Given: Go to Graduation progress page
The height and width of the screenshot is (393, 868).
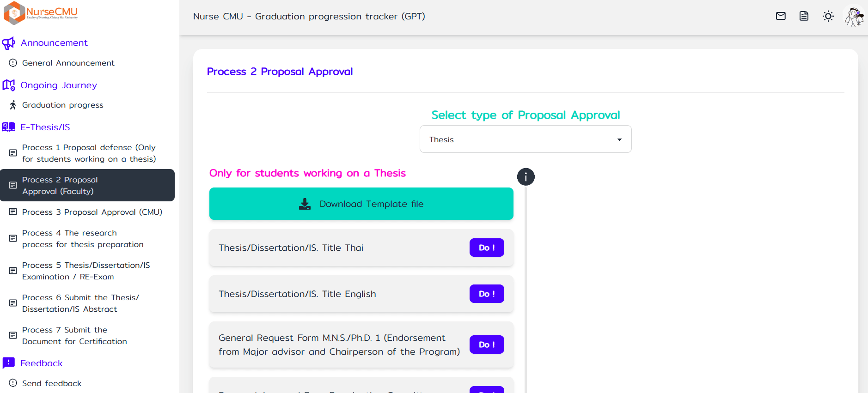Looking at the screenshot, I should click(x=62, y=105).
